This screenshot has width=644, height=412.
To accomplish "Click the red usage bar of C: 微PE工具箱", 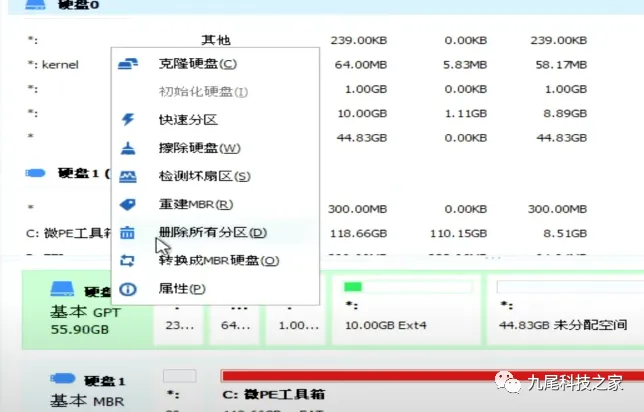I will click(432, 375).
